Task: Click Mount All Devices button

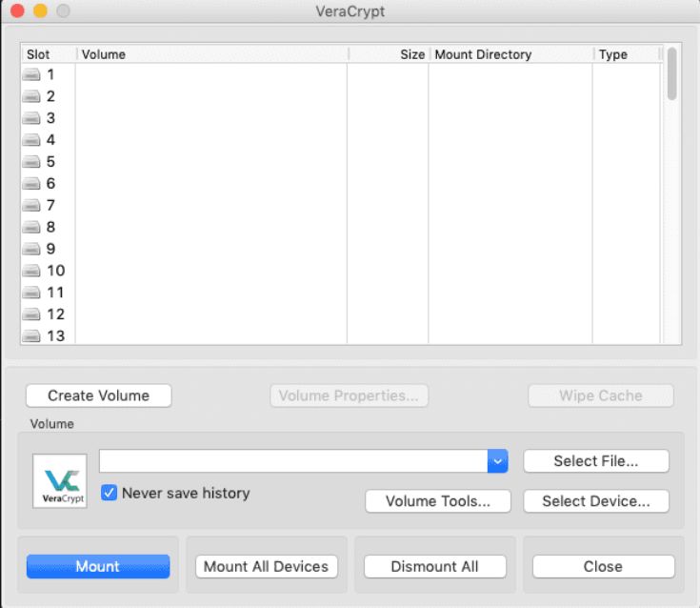Action: 267,566
